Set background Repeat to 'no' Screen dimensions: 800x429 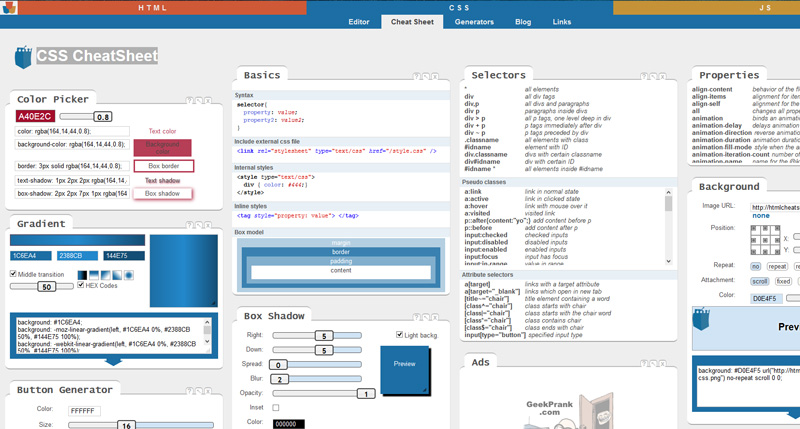click(756, 266)
